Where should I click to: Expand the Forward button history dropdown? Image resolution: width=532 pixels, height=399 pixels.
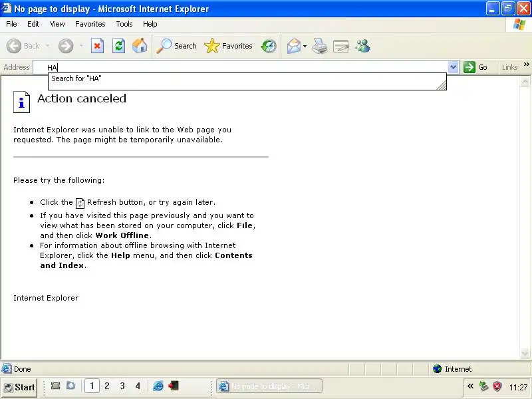(x=81, y=46)
